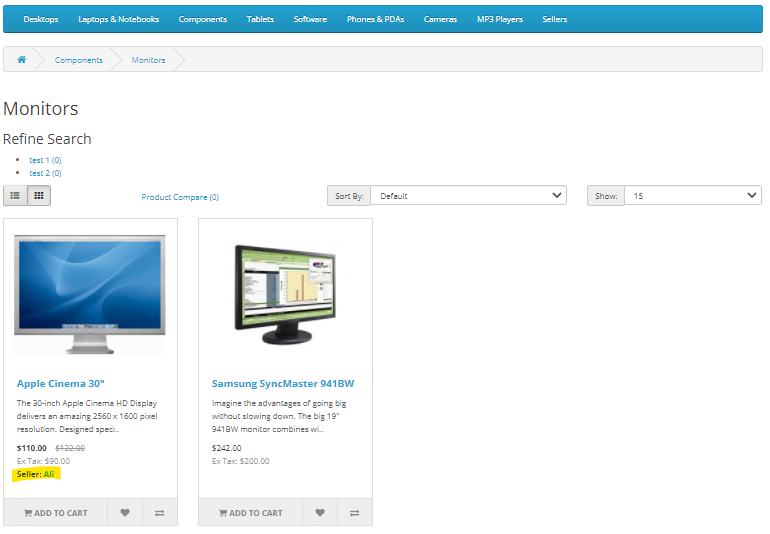Compare the Apple Cinema 30" product

(x=160, y=512)
